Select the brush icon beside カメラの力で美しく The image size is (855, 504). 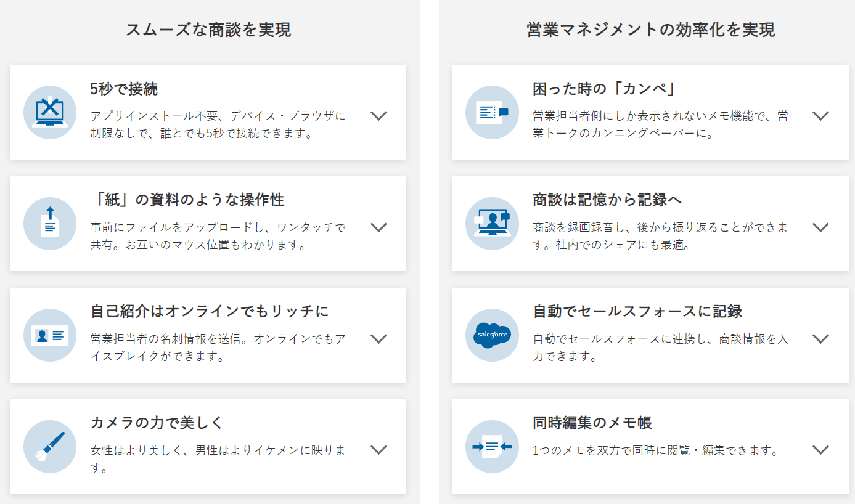point(49,446)
